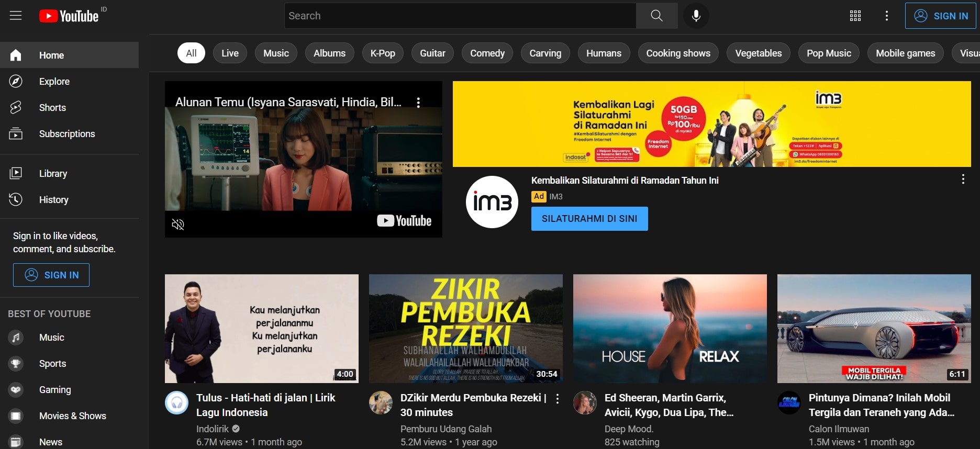This screenshot has height=449, width=980.
Task: Open History sidebar entry
Action: (69, 199)
